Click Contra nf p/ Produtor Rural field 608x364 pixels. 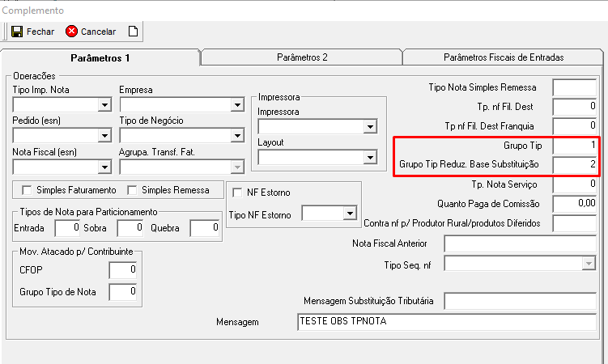pyautogui.click(x=574, y=223)
